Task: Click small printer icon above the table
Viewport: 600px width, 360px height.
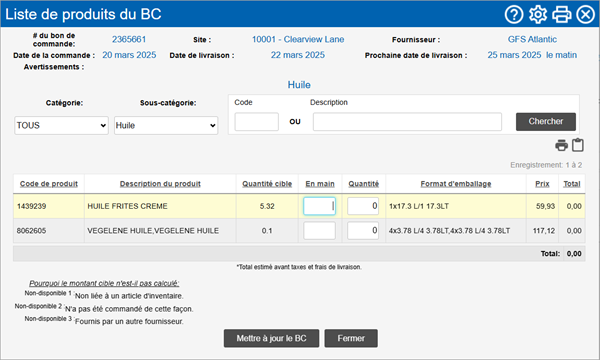Action: click(x=561, y=145)
